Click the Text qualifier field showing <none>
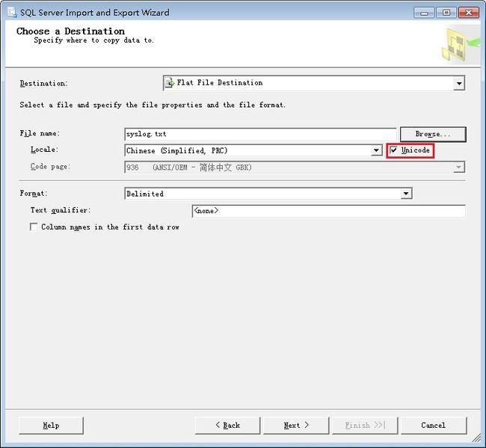486x448 pixels. pyautogui.click(x=328, y=211)
